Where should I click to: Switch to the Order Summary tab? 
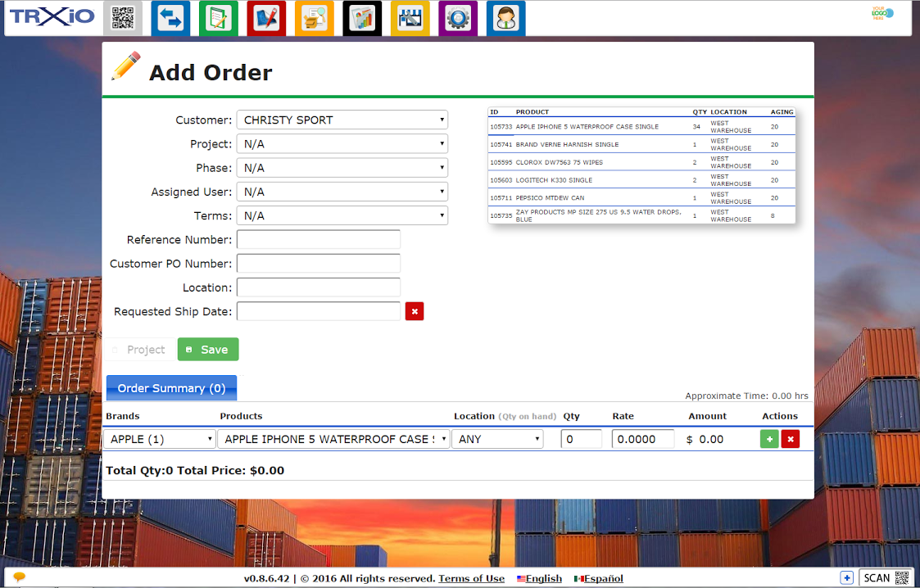click(170, 387)
